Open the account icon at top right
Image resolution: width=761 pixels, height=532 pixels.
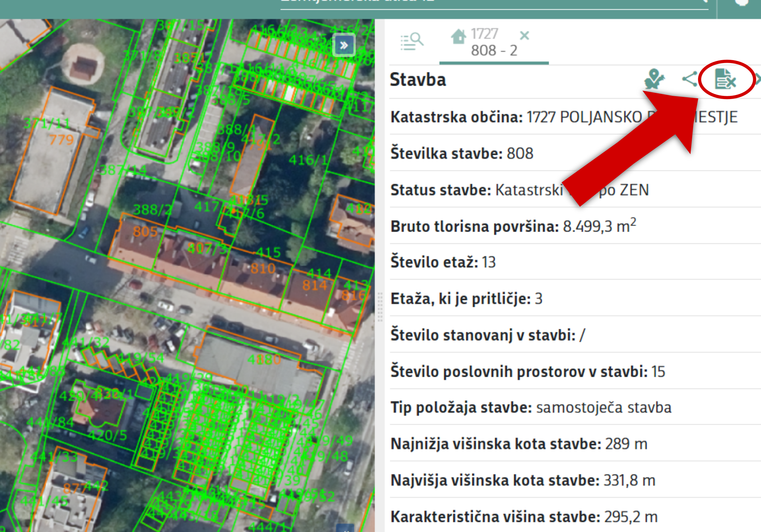(741, 4)
